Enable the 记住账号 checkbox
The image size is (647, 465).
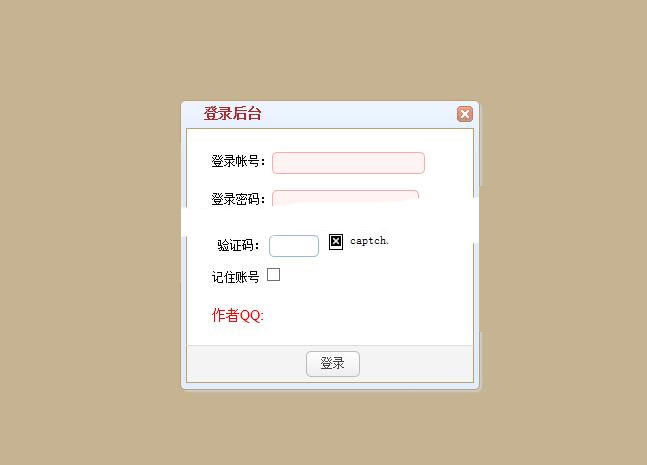tap(274, 274)
